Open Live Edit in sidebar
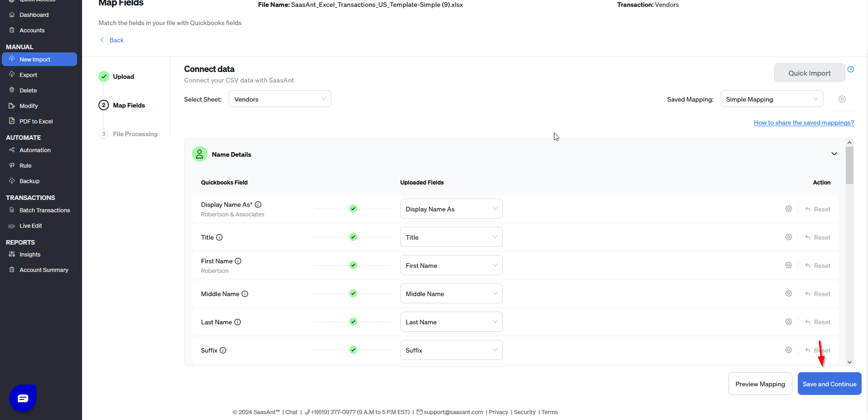Screen dimensions: 868x420 [x=31, y=225]
